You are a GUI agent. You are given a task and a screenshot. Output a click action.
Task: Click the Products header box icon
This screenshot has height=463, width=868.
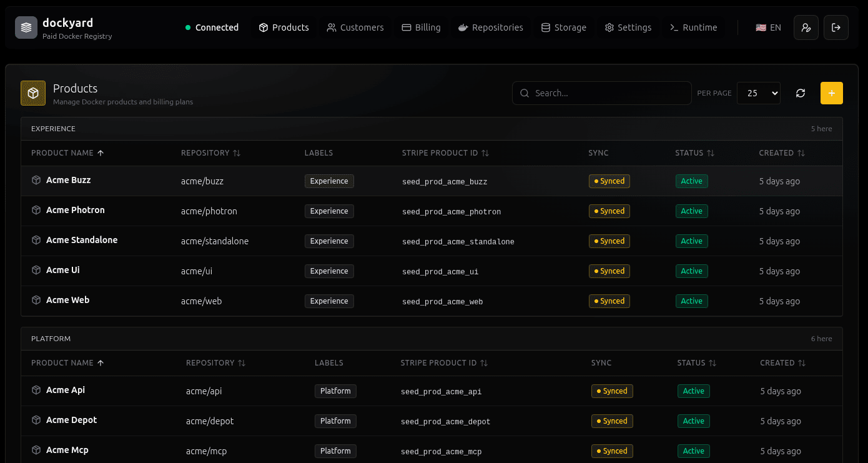point(33,93)
